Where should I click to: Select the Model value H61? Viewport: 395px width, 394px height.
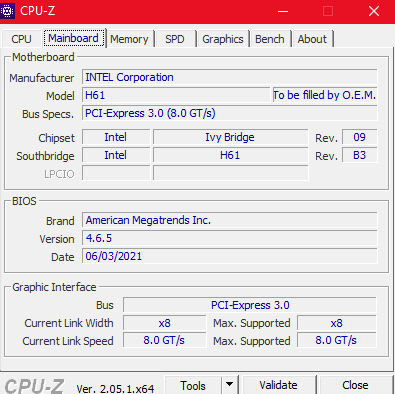(x=176, y=95)
